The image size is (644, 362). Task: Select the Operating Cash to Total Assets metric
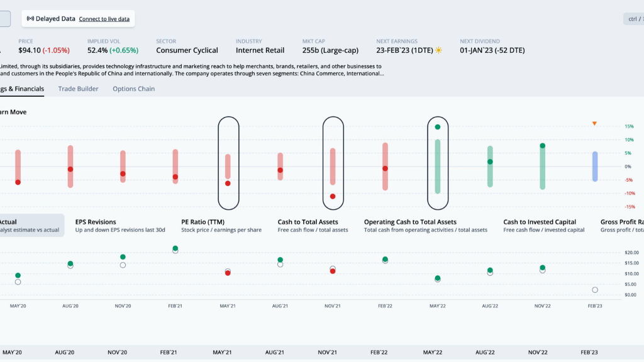pyautogui.click(x=425, y=226)
